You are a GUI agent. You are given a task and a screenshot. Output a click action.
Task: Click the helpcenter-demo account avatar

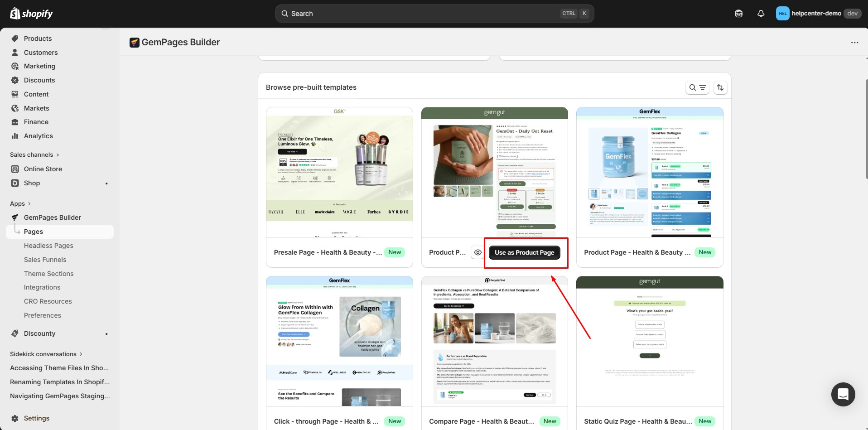(x=782, y=13)
